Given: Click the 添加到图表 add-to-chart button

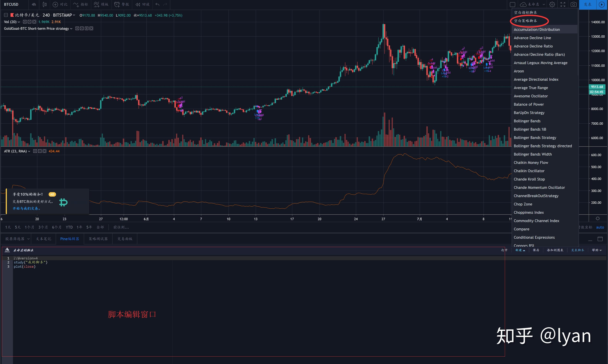Looking at the screenshot, I should [x=555, y=250].
